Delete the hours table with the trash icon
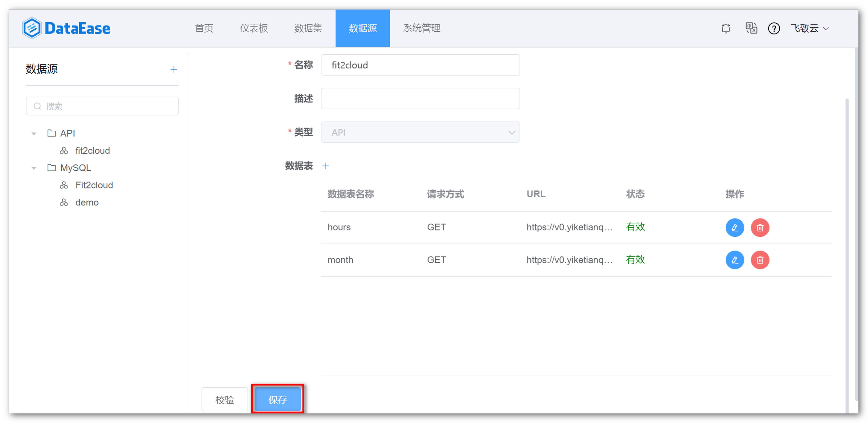This screenshot has height=423, width=868. (x=760, y=227)
